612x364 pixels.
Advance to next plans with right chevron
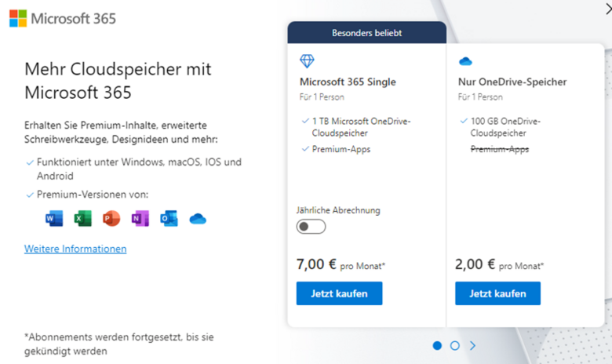pyautogui.click(x=472, y=346)
